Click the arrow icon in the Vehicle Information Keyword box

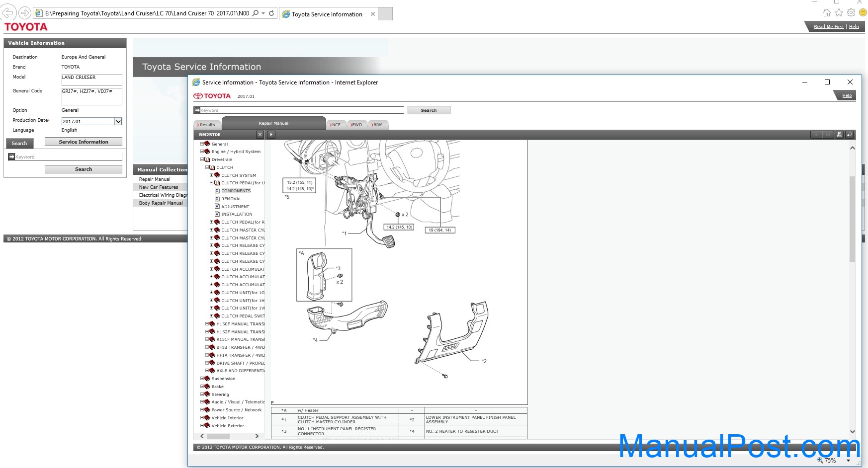(x=11, y=156)
